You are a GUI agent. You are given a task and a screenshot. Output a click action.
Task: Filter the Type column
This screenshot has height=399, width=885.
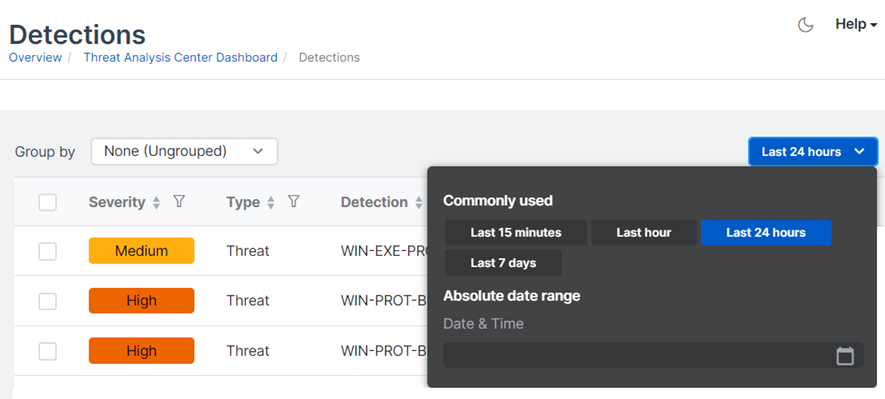[293, 201]
